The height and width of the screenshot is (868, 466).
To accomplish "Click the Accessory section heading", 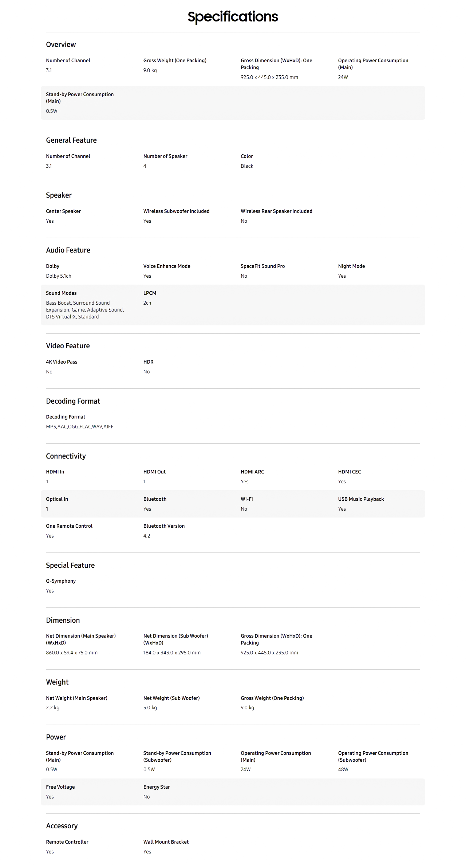I will coord(62,826).
